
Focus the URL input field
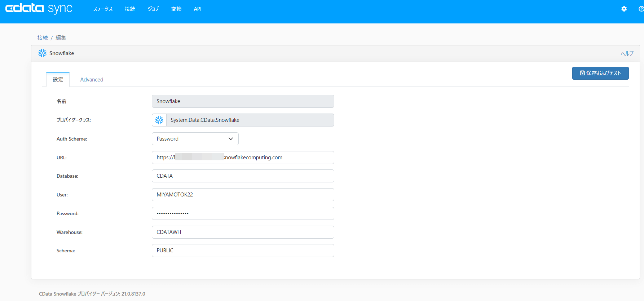[x=243, y=158]
